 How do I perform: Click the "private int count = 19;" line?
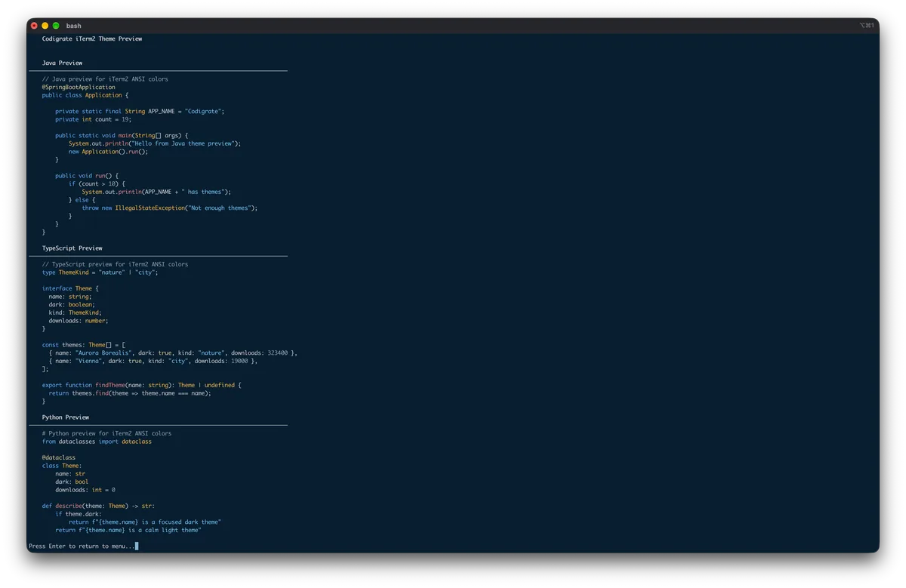click(93, 119)
